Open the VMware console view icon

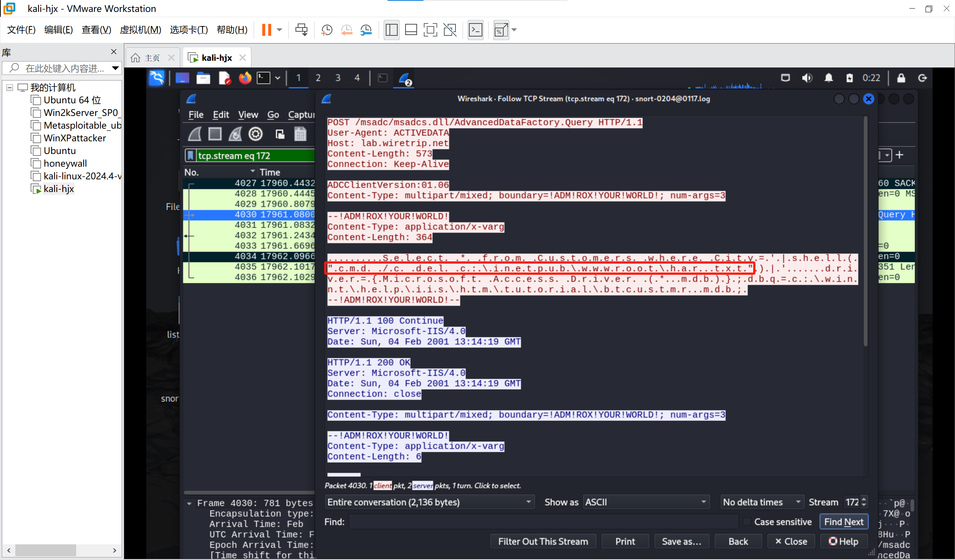475,29
